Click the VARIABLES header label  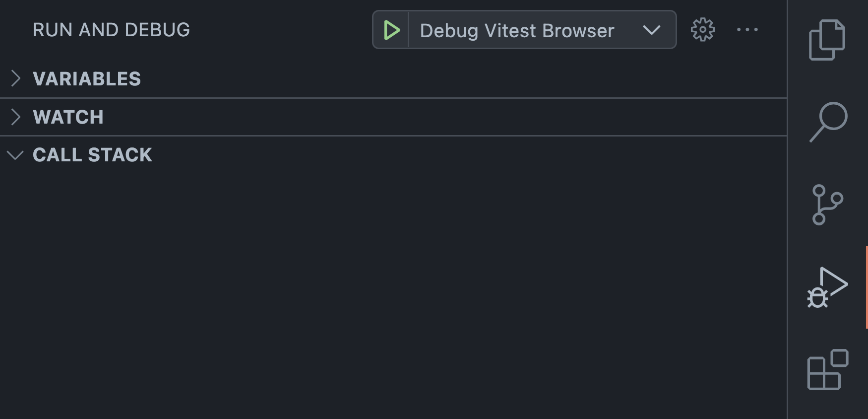point(87,79)
